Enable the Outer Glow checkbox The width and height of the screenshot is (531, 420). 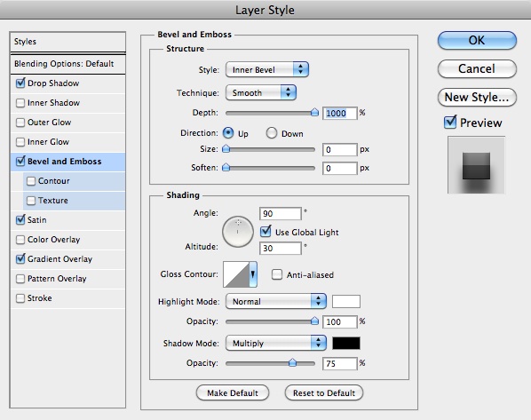point(20,123)
